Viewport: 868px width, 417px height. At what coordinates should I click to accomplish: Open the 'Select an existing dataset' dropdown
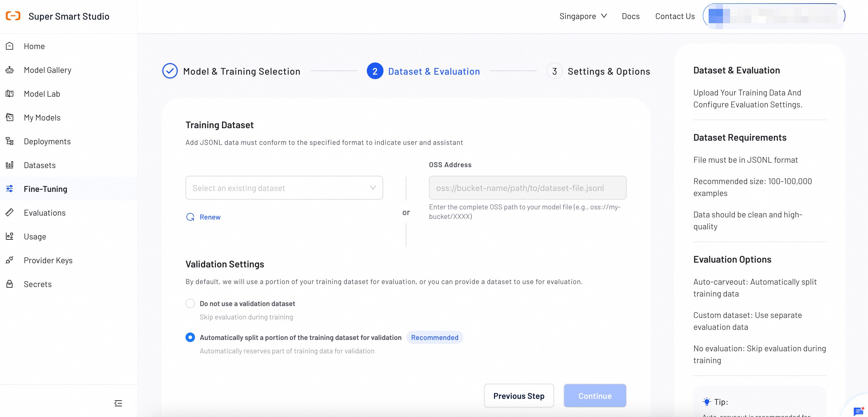284,188
